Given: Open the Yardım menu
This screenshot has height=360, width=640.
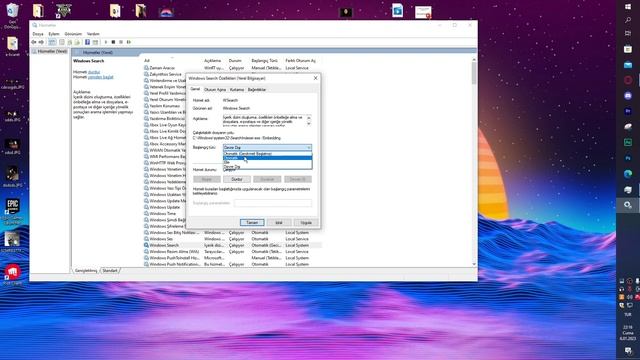Looking at the screenshot, I should [x=93, y=34].
